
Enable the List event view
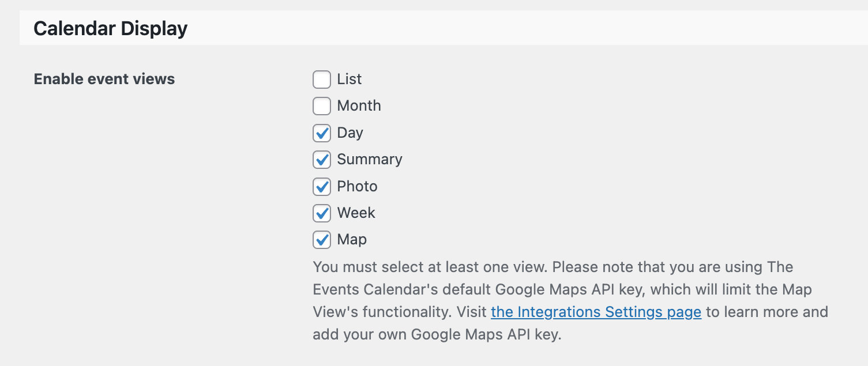pos(322,80)
